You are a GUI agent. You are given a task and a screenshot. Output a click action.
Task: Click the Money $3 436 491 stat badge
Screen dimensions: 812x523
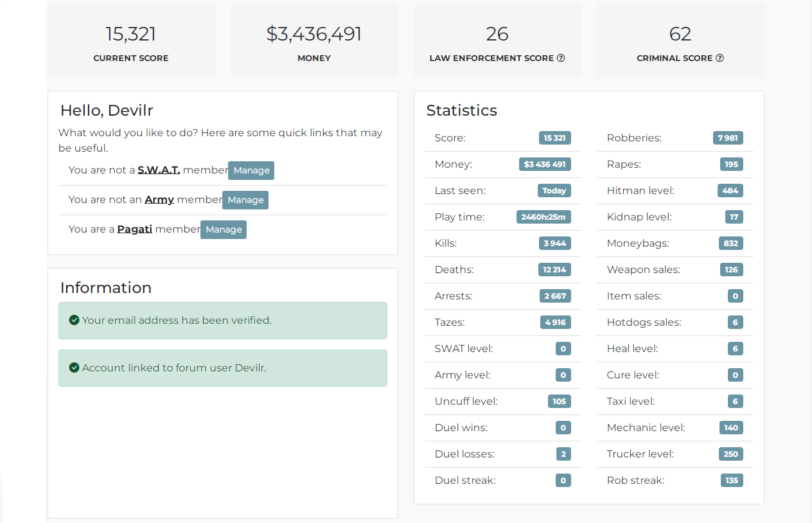point(545,164)
